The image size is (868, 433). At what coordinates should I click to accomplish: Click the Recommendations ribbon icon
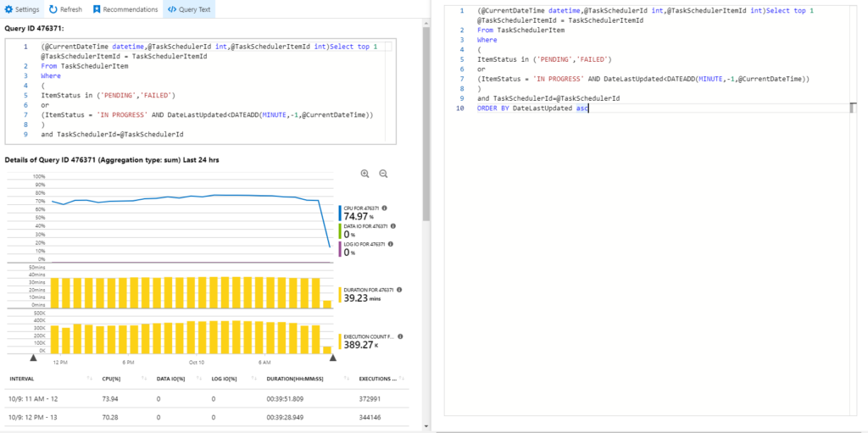pyautogui.click(x=97, y=9)
